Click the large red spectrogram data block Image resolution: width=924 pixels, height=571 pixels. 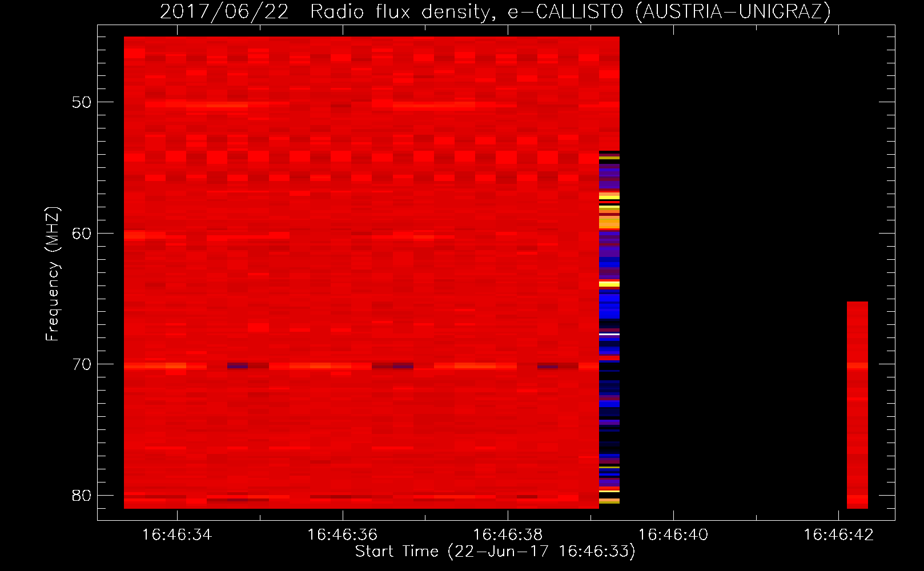pyautogui.click(x=361, y=272)
